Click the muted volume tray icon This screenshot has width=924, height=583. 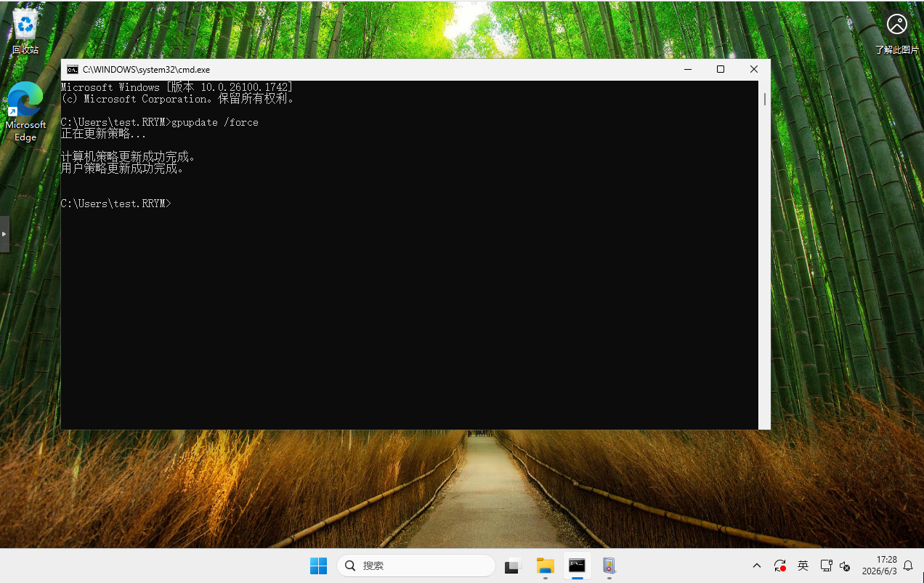[x=845, y=566]
